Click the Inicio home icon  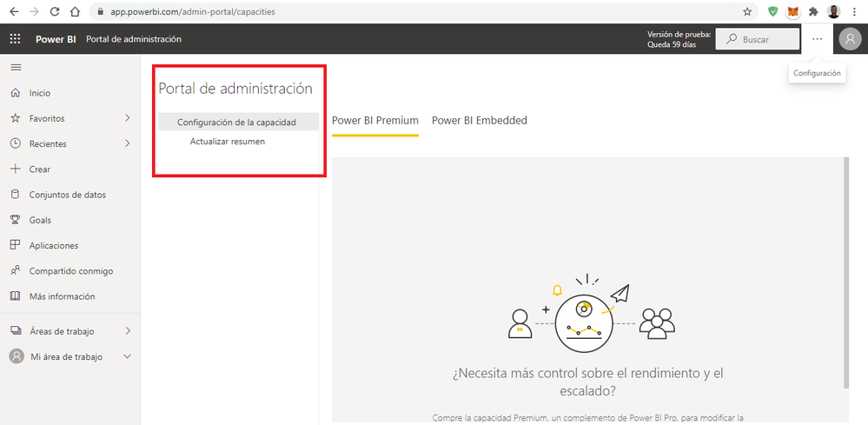click(16, 93)
